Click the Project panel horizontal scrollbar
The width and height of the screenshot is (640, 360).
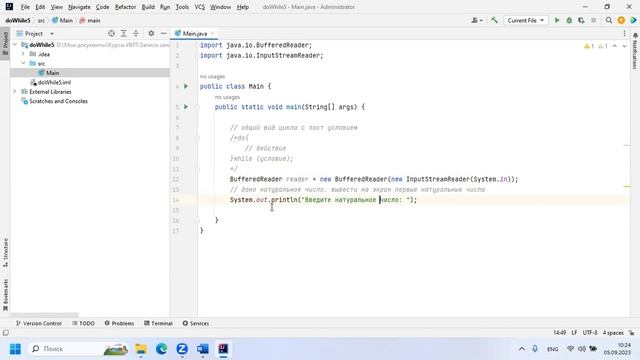44,316
